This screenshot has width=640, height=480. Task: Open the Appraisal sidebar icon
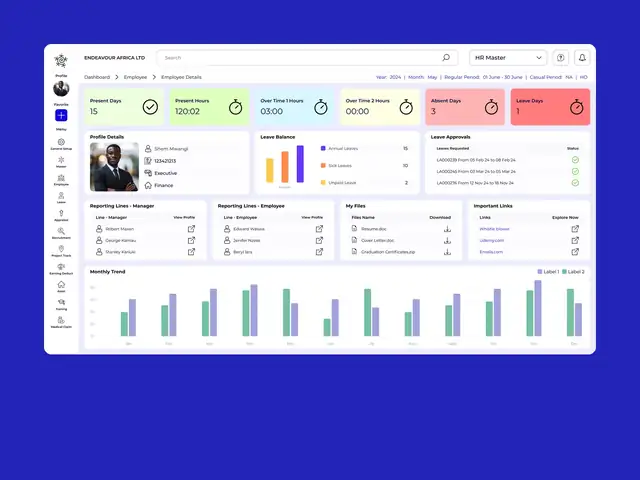61,215
